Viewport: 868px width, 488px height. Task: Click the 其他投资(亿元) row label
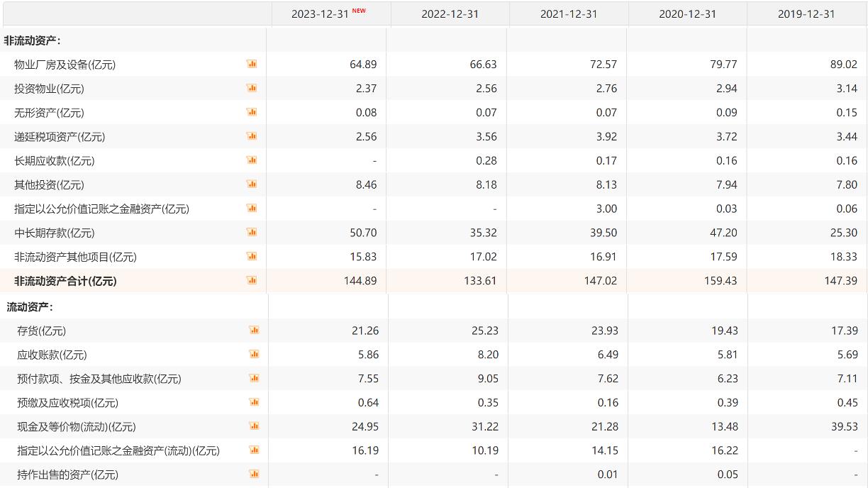tap(49, 185)
